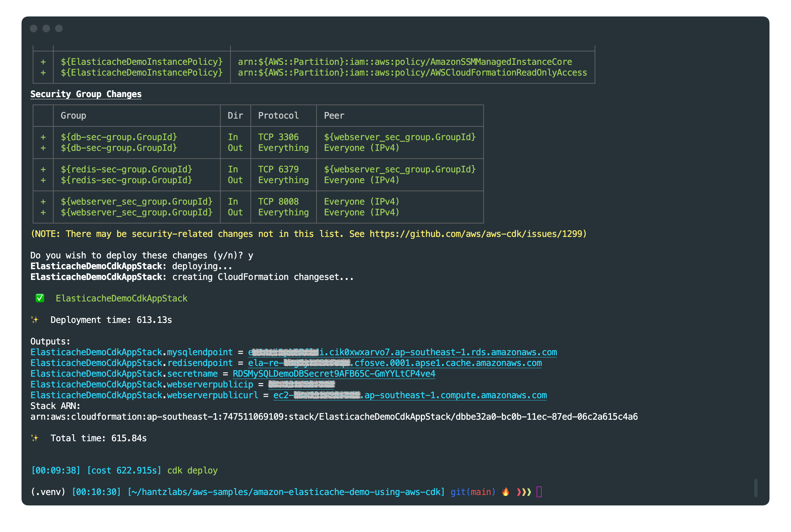Click the terminal cursor block at the prompt
The image size is (791, 532).
pyautogui.click(x=539, y=492)
